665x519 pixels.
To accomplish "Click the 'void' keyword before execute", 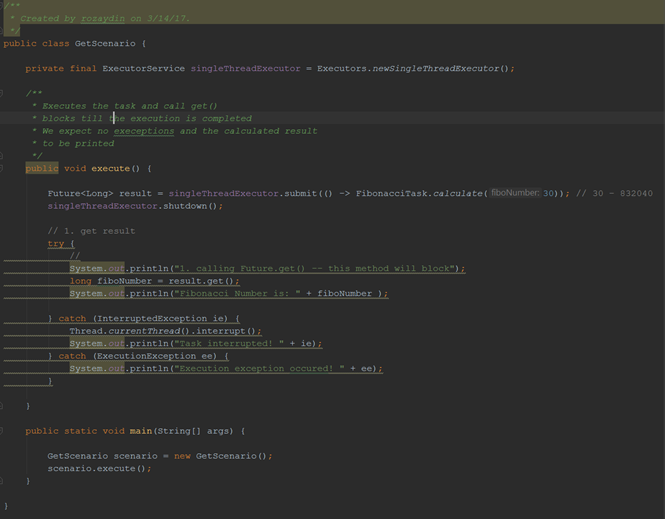I will [x=75, y=168].
